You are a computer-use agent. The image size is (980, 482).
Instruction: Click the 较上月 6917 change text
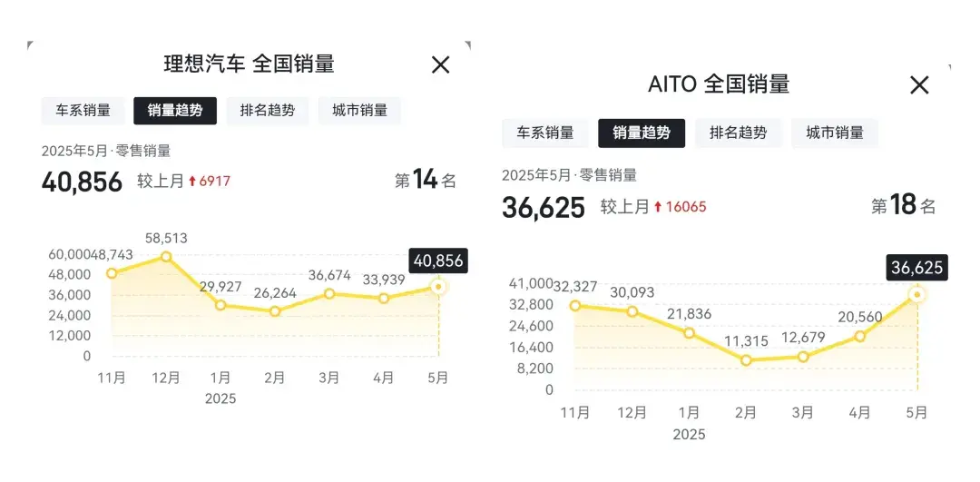(183, 182)
